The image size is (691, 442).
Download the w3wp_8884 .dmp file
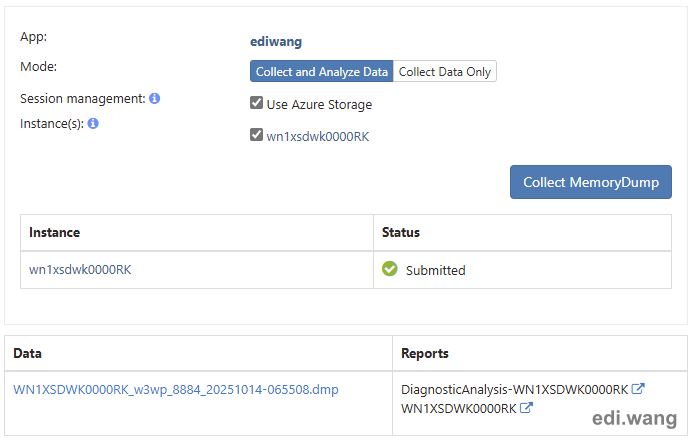pyautogui.click(x=176, y=389)
